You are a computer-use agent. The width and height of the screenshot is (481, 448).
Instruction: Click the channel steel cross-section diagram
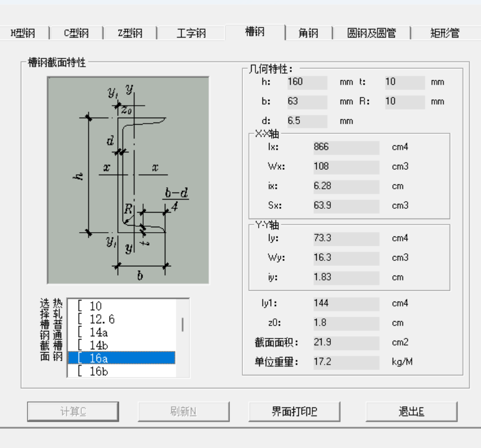point(128,180)
